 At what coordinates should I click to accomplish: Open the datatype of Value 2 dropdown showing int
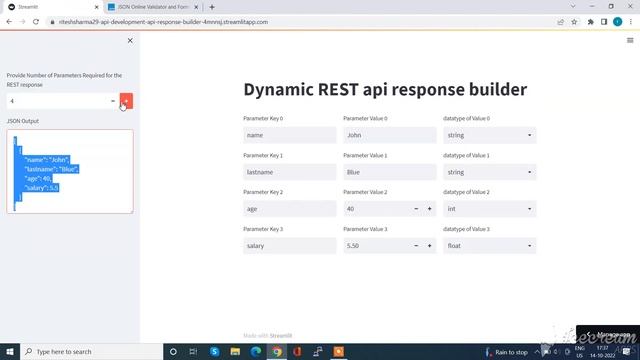490,209
